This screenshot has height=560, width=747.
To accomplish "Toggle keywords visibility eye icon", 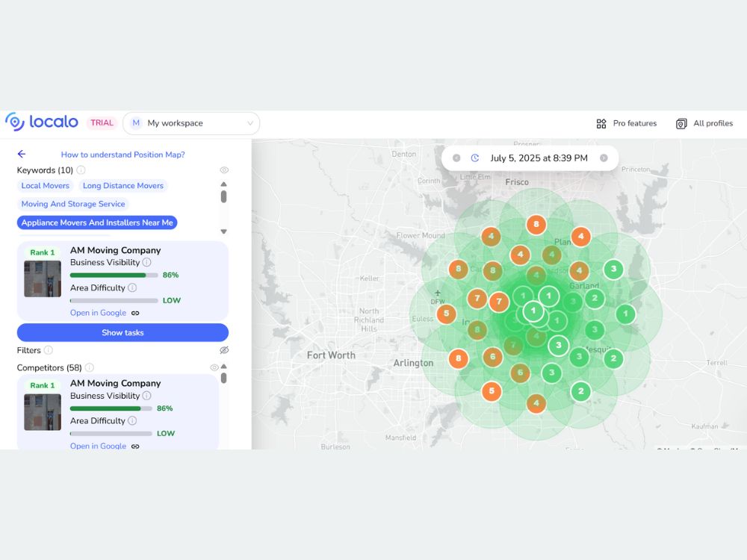I will pyautogui.click(x=224, y=170).
